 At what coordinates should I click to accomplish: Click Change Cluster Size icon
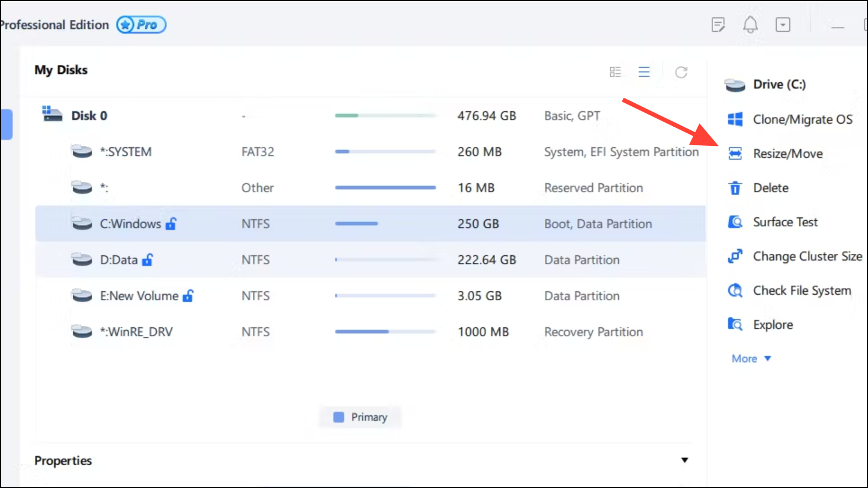click(735, 256)
